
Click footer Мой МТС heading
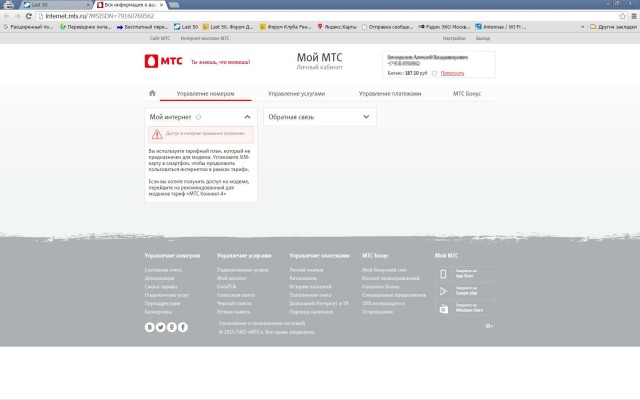coord(446,256)
